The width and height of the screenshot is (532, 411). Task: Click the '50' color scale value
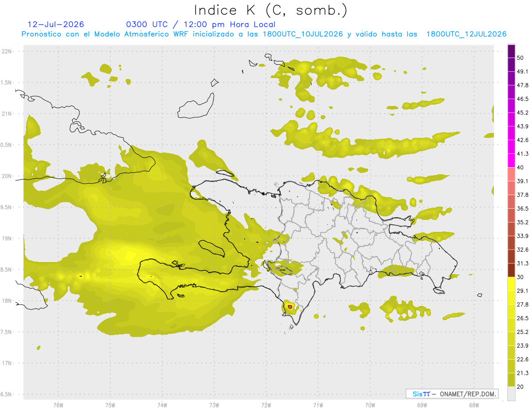520,58
